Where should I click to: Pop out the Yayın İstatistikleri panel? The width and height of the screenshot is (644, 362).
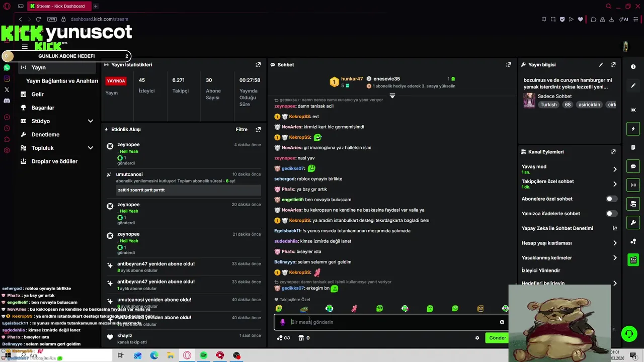coord(258,65)
